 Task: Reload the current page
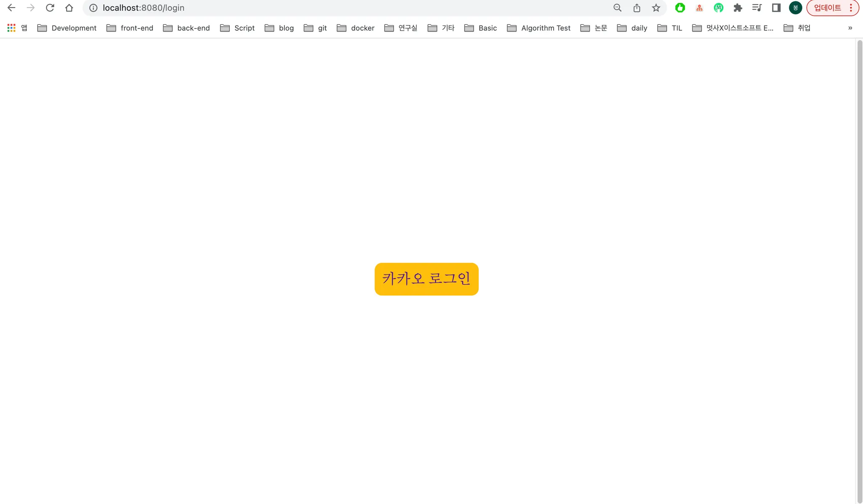tap(50, 8)
